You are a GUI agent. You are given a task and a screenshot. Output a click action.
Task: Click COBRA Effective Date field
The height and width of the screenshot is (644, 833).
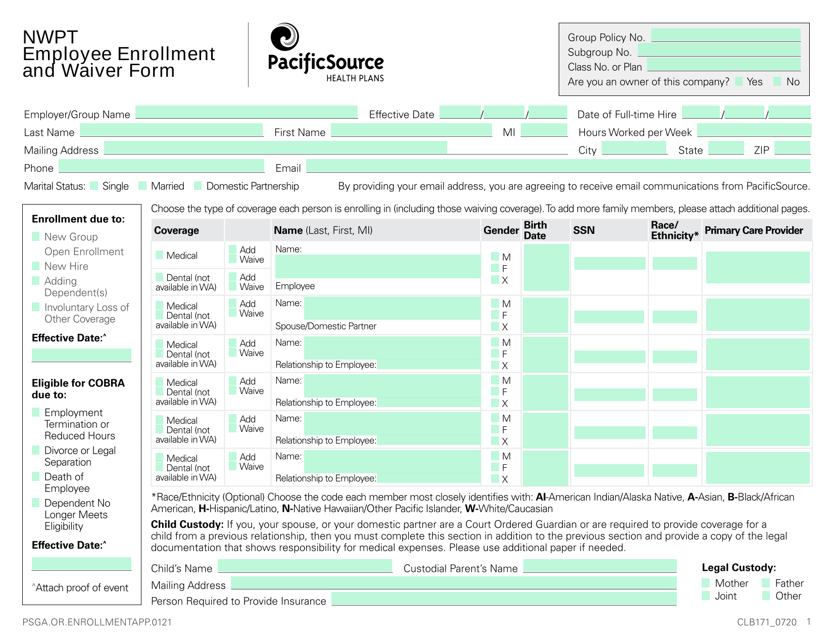coord(81,564)
